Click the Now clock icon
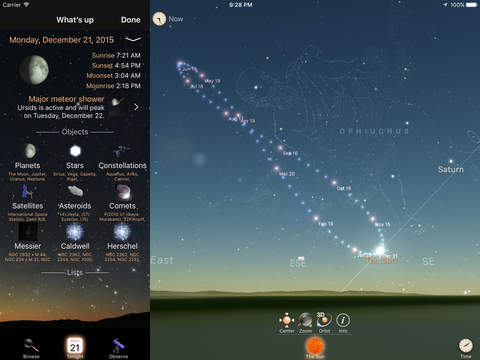The width and height of the screenshot is (480, 360). [x=159, y=19]
